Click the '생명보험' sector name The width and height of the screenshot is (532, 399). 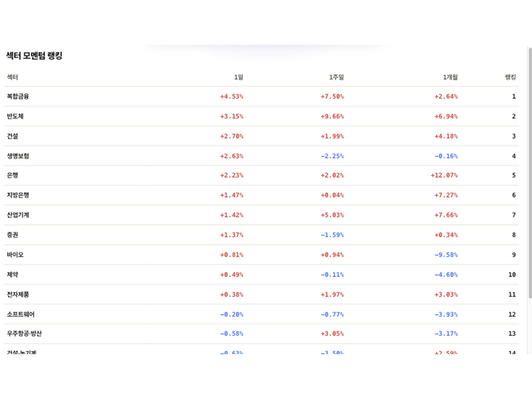tap(18, 156)
